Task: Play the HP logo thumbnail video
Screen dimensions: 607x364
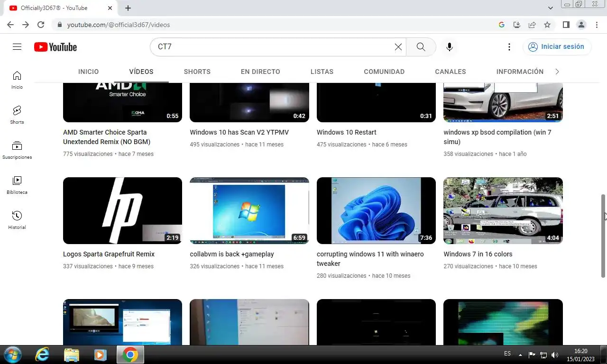Action: click(x=122, y=210)
